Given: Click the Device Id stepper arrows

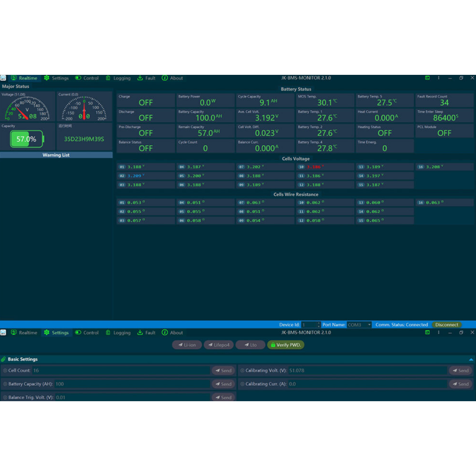Looking at the screenshot, I should click(x=318, y=325).
